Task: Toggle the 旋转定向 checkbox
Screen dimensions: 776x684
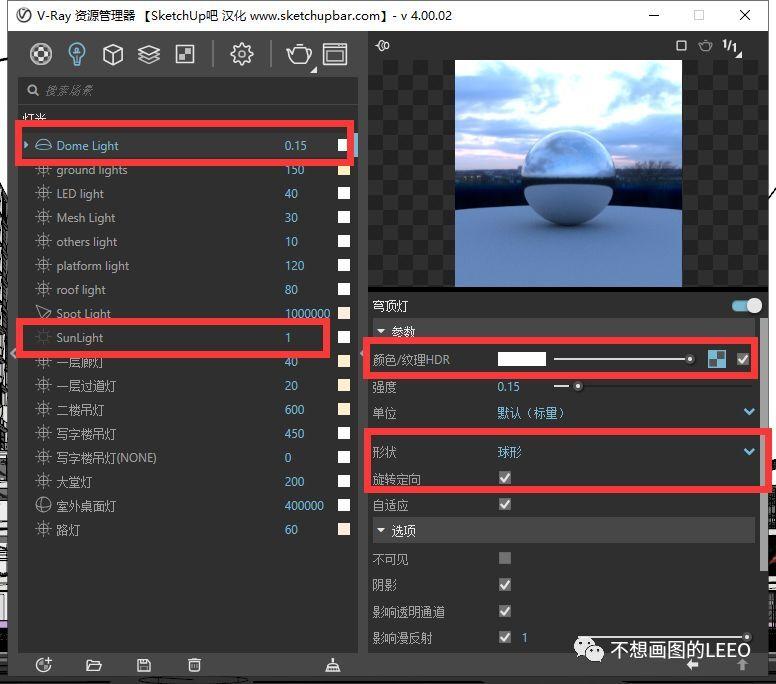Action: coord(505,478)
